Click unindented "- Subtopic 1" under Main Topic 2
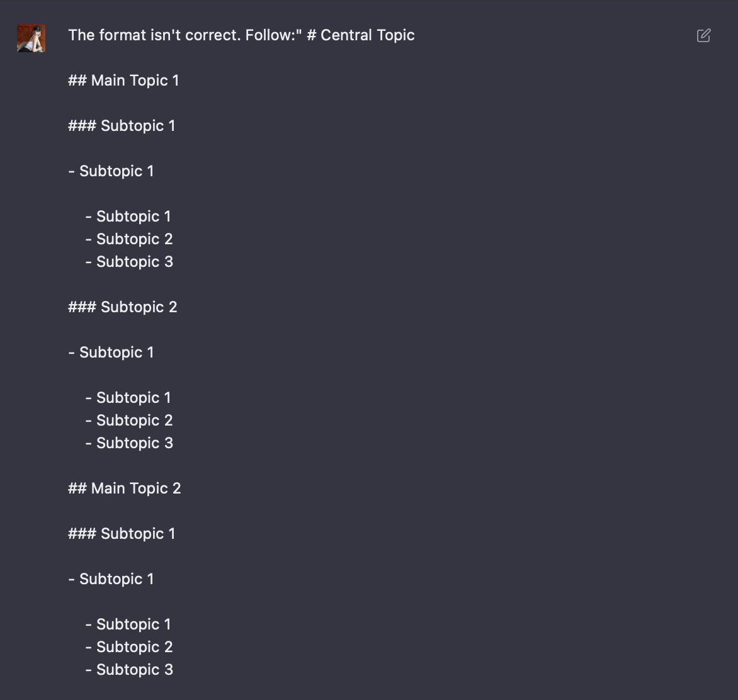The image size is (738, 700). click(x=111, y=579)
